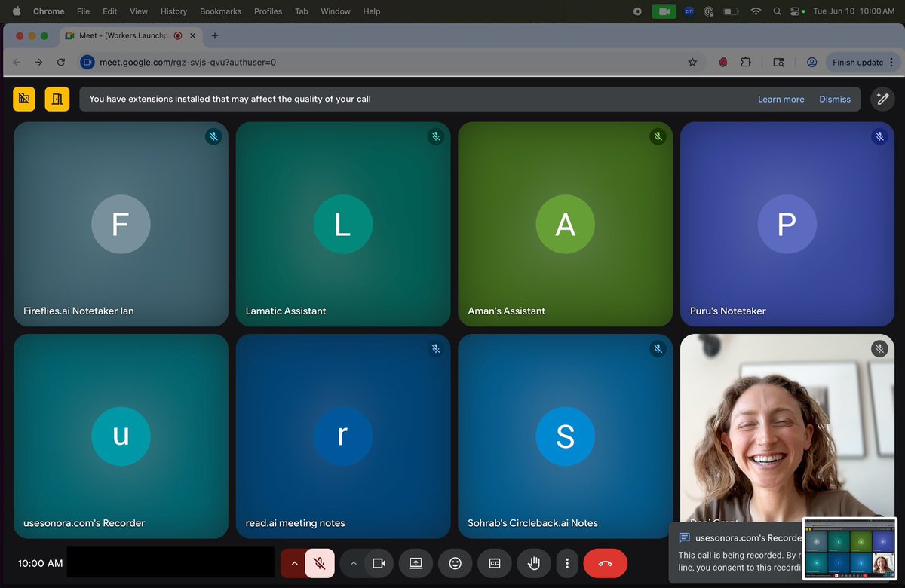Viewport: 905px width, 588px height.
Task: Open a new tab with plus button
Action: (x=215, y=35)
